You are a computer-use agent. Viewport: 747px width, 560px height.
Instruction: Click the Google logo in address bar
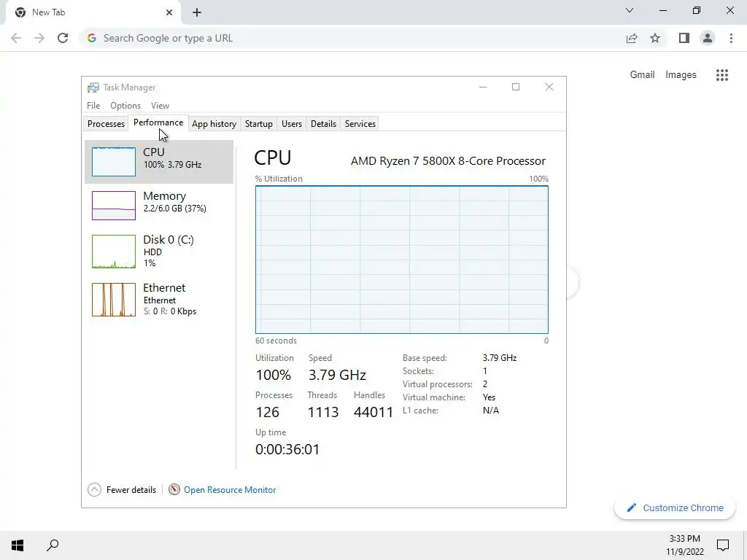[92, 38]
